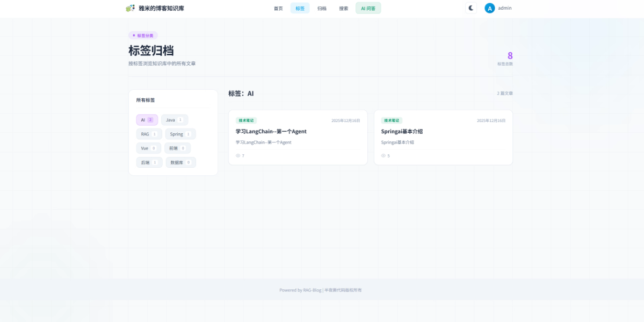Screen dimensions: 644x322
Task: Select the RAG tag
Action: (149, 134)
